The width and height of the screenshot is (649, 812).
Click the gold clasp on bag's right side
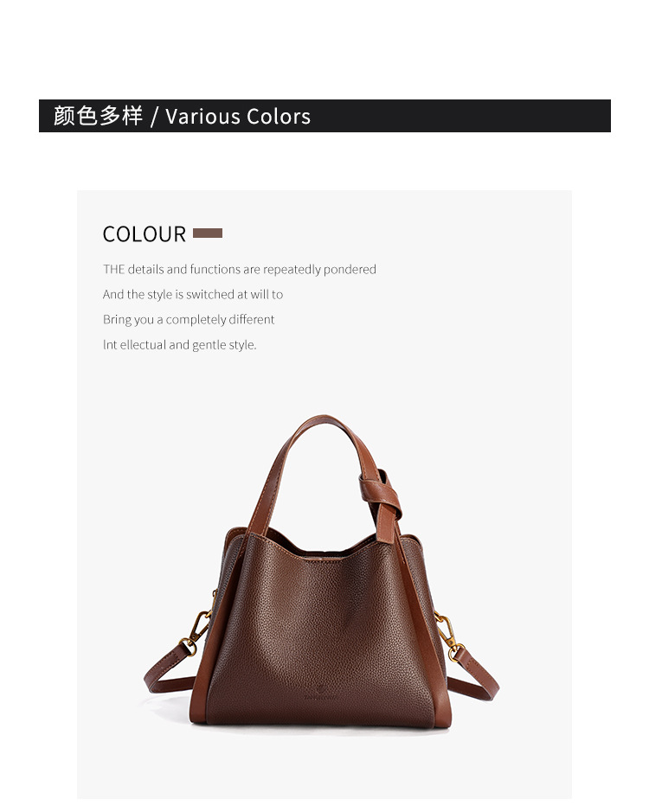point(447,637)
